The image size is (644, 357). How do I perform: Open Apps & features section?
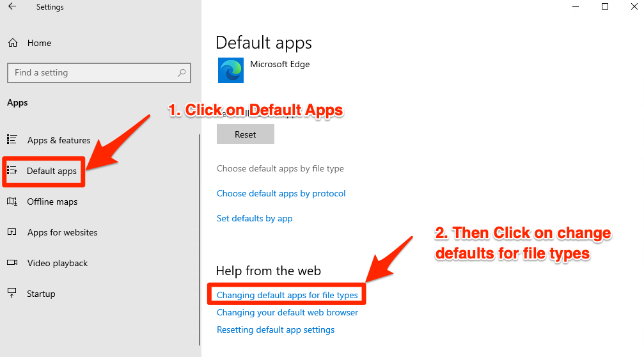[x=59, y=140]
